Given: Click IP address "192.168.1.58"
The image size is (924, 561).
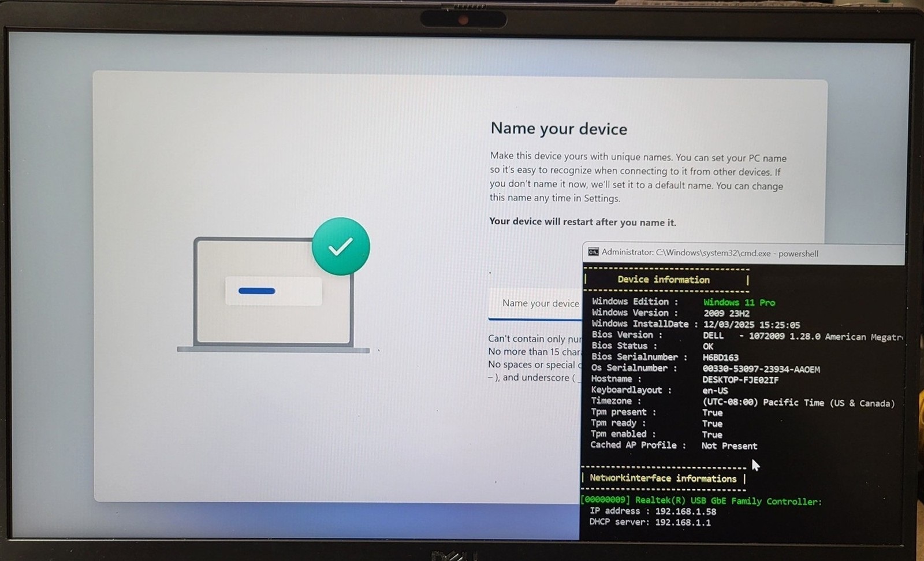Looking at the screenshot, I should pyautogui.click(x=685, y=511).
